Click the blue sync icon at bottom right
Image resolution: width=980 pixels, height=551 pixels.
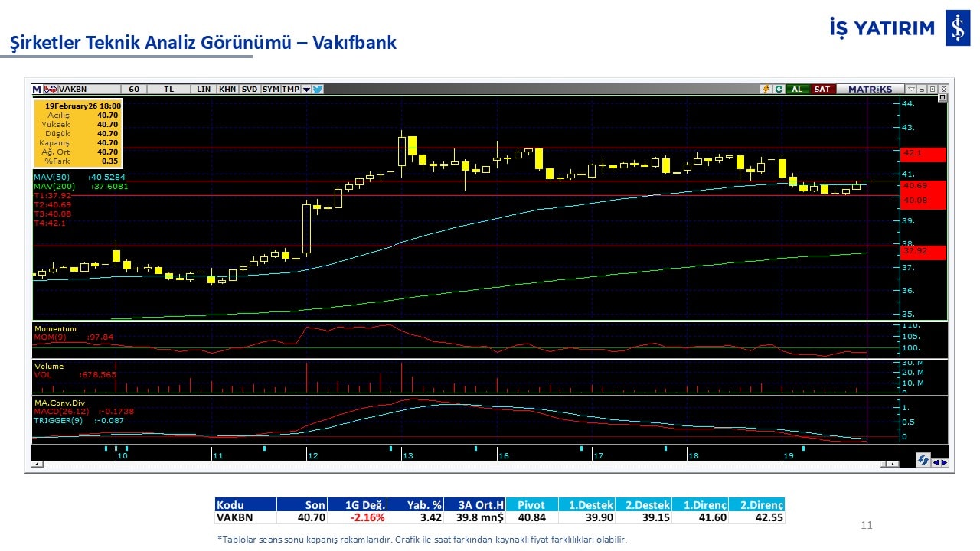coord(923,460)
